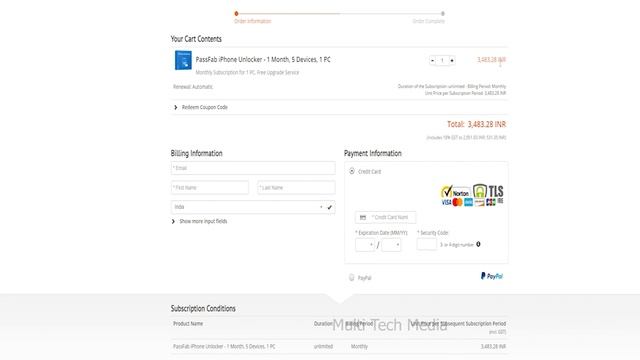Image resolution: width=640 pixels, height=360 pixels.
Task: Click the American Express card logo
Action: (x=468, y=202)
